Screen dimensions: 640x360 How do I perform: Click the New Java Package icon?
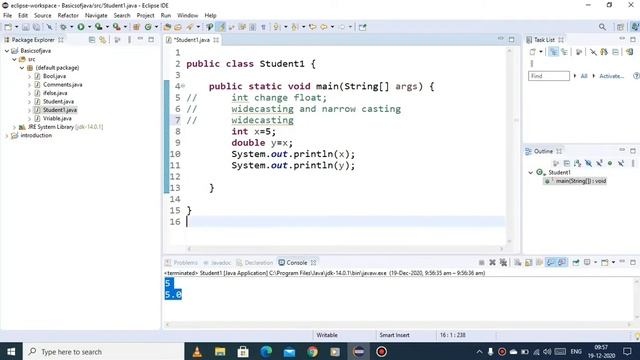pyautogui.click(x=137, y=27)
